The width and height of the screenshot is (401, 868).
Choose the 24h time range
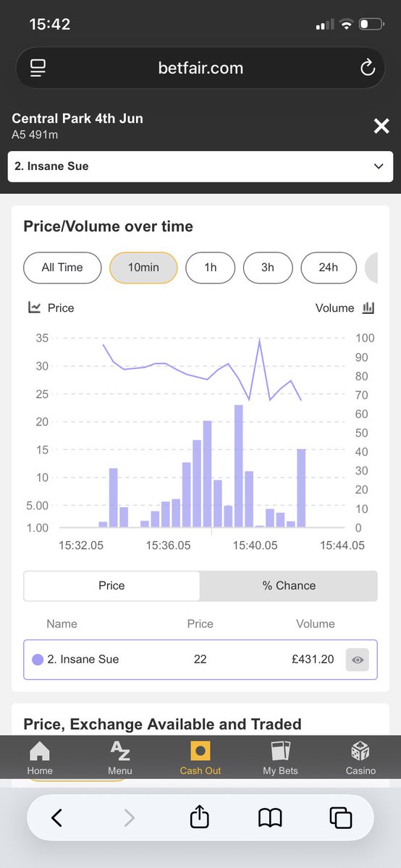coord(329,268)
